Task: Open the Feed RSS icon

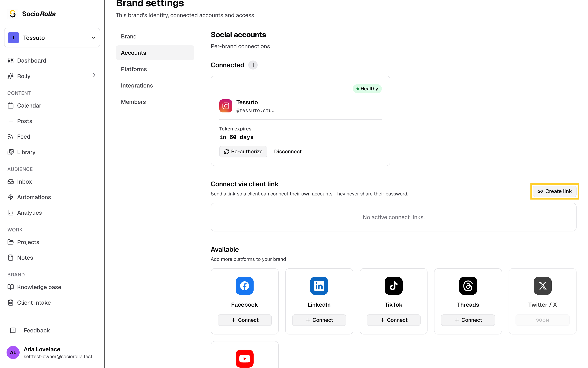Action: click(x=10, y=137)
